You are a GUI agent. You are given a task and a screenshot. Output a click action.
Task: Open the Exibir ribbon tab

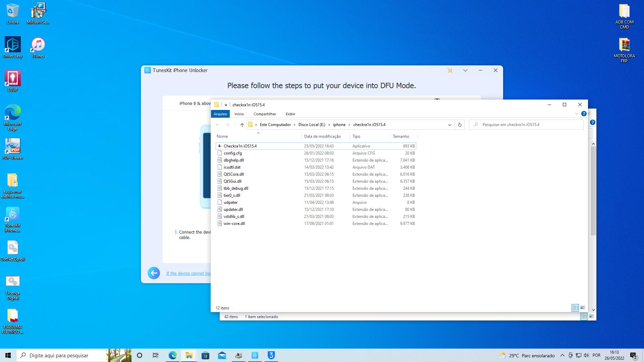[x=290, y=114]
